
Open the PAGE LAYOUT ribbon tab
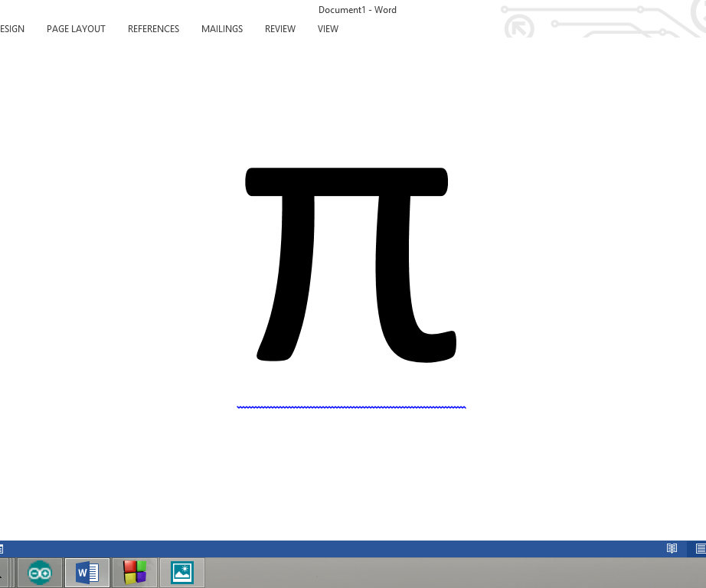coord(76,28)
